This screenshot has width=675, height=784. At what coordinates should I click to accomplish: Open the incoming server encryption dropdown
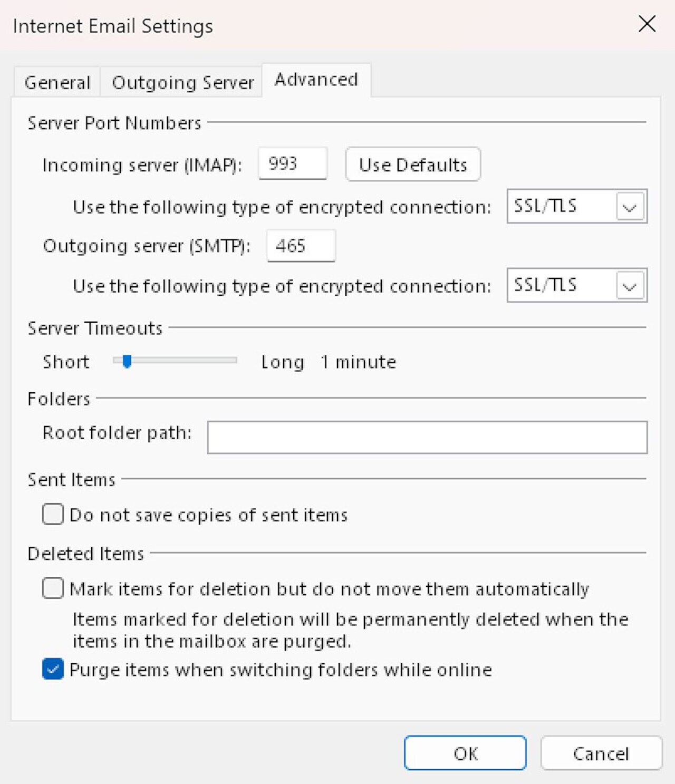click(576, 206)
